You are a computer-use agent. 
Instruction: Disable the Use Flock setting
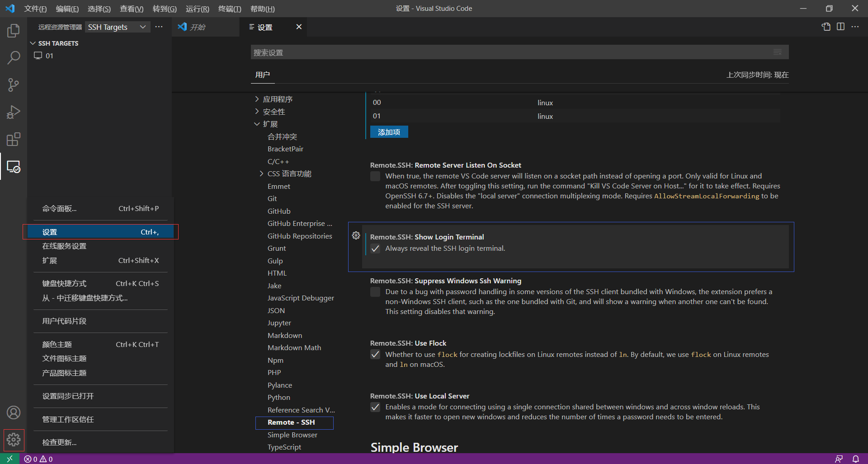[x=375, y=355]
